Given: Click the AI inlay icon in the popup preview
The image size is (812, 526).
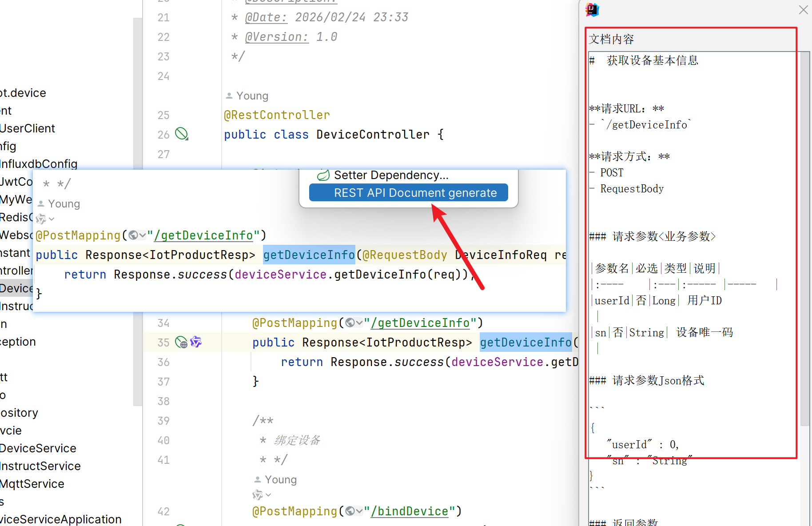Looking at the screenshot, I should pyautogui.click(x=41, y=218).
